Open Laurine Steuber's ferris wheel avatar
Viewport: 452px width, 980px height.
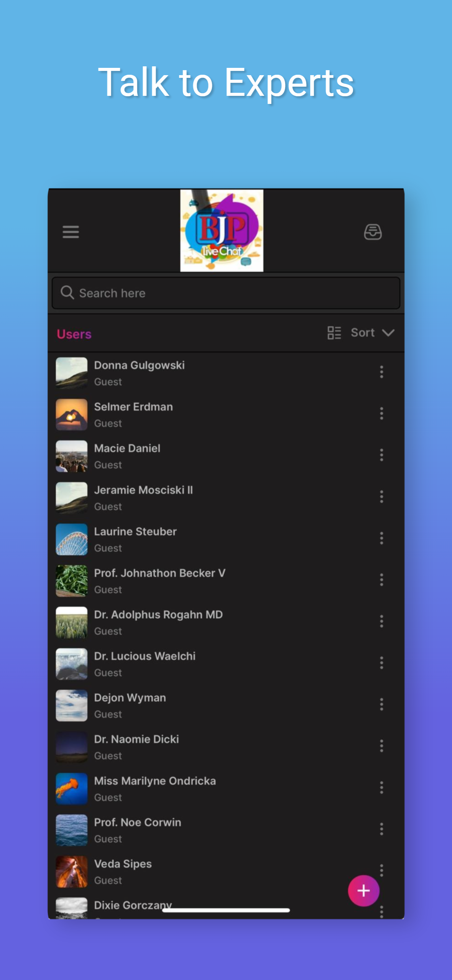(x=72, y=539)
